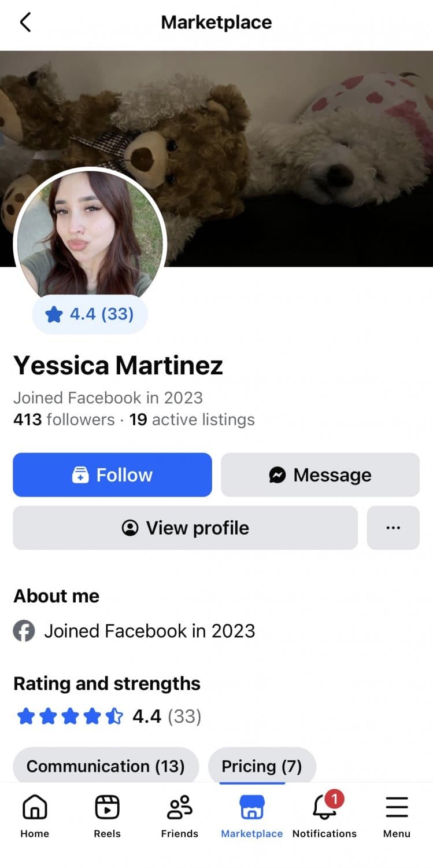This screenshot has height=868, width=433.
Task: Click the Message button
Action: [x=320, y=475]
